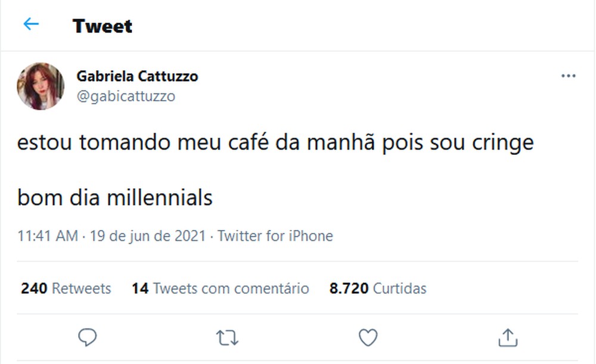Click the Twitter for iPhone source label
Screen dimensions: 596x364
tap(276, 236)
